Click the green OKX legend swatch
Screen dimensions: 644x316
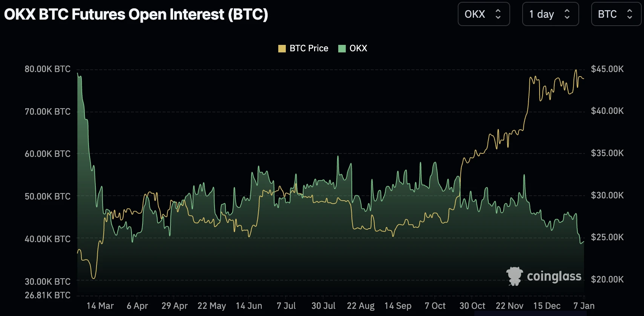[342, 49]
